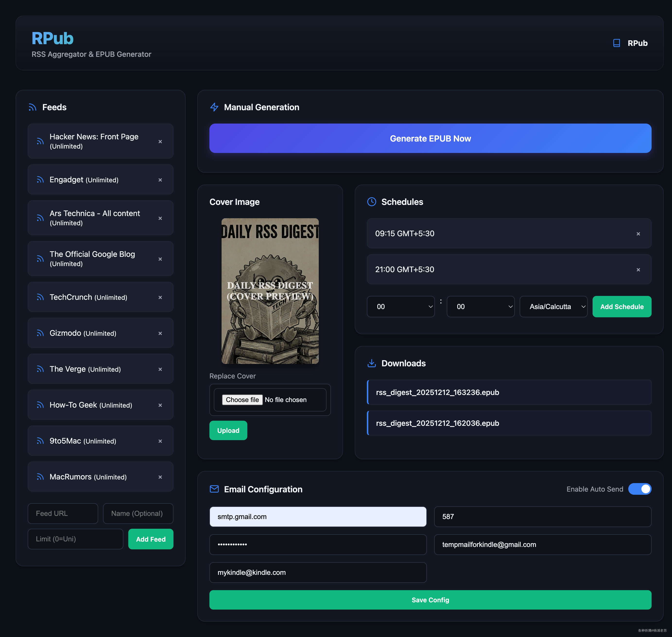Open the schedule hour dropdown
Screen dimensions: 672x637
pos(401,307)
